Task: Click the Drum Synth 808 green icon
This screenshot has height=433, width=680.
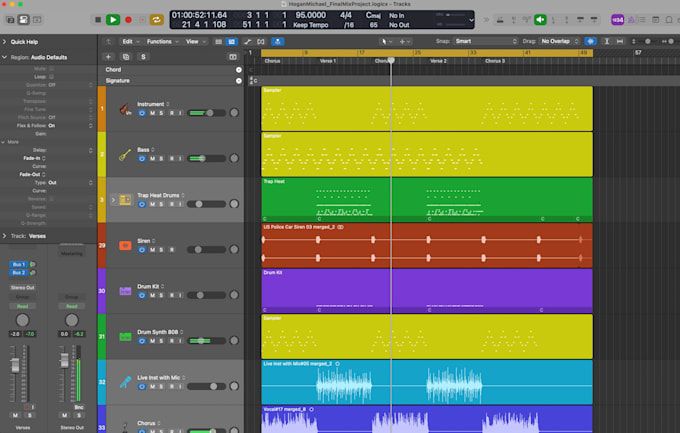Action: pos(125,337)
